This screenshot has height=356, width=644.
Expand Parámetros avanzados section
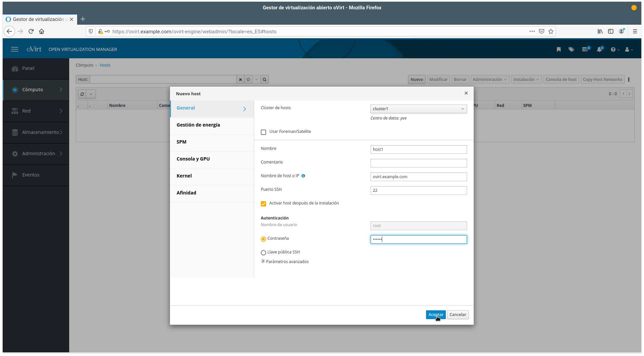(263, 261)
